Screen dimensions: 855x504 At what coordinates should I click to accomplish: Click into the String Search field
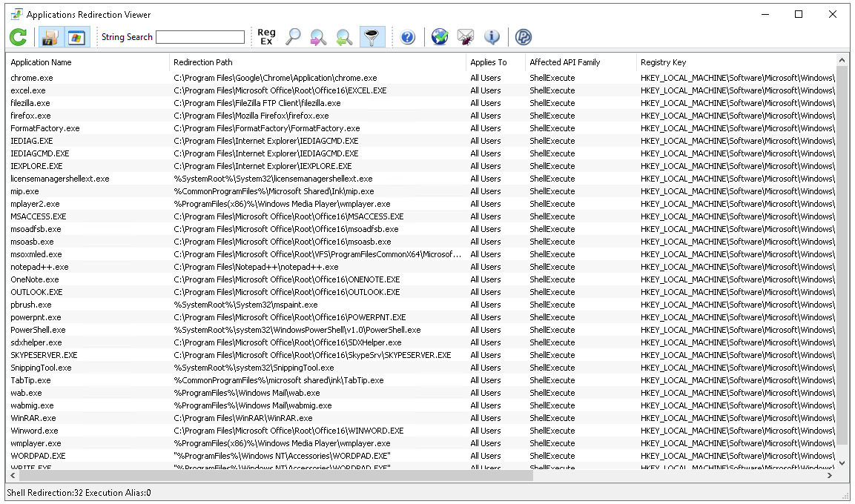(x=200, y=37)
